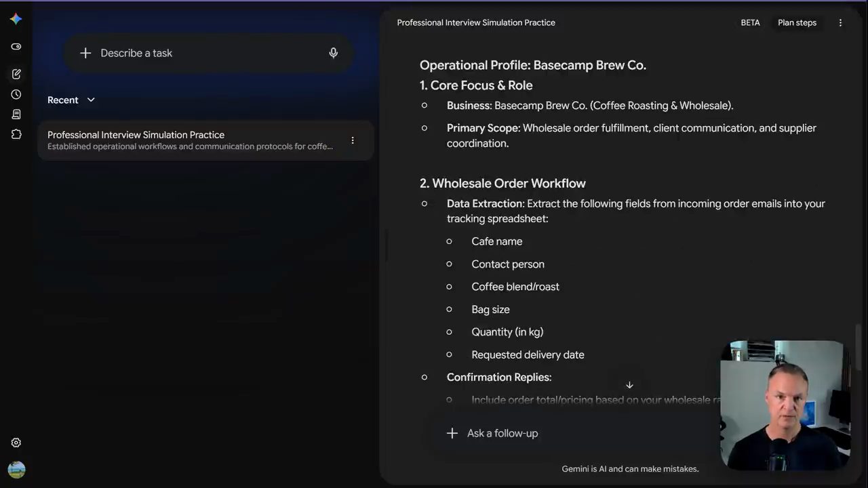
Task: Open the recent task card about established operational workflows
Action: click(x=205, y=140)
